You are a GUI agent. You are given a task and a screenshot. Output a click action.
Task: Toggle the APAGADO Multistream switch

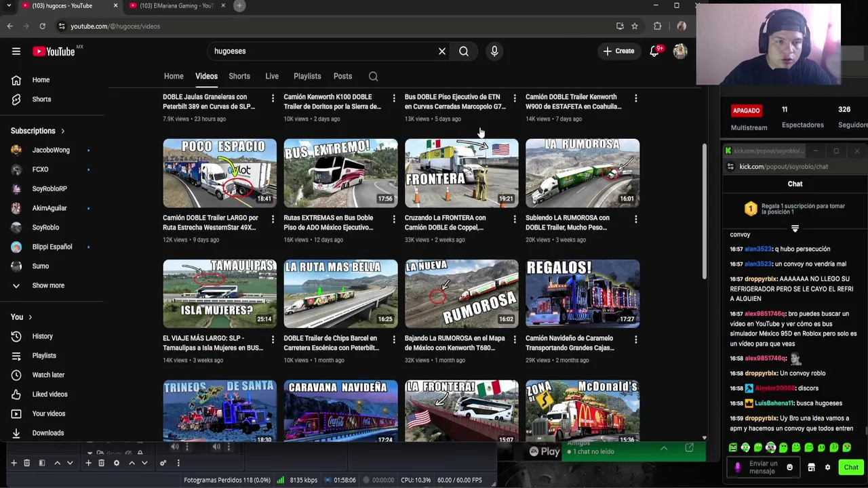click(746, 110)
